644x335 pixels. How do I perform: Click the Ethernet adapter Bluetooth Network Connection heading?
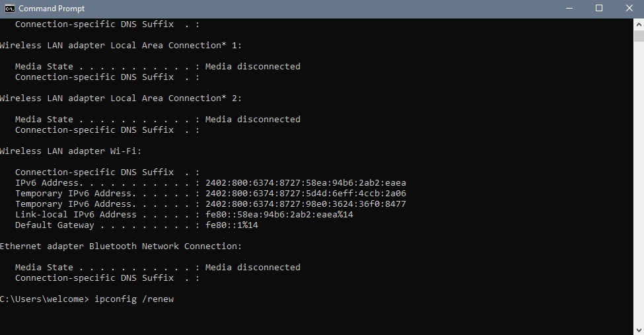[121, 246]
